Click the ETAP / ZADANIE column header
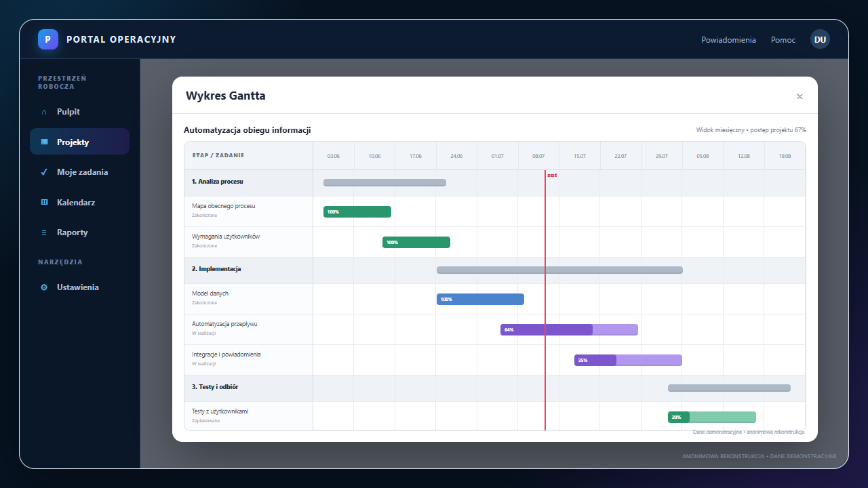This screenshot has height=488, width=868. coord(248,156)
